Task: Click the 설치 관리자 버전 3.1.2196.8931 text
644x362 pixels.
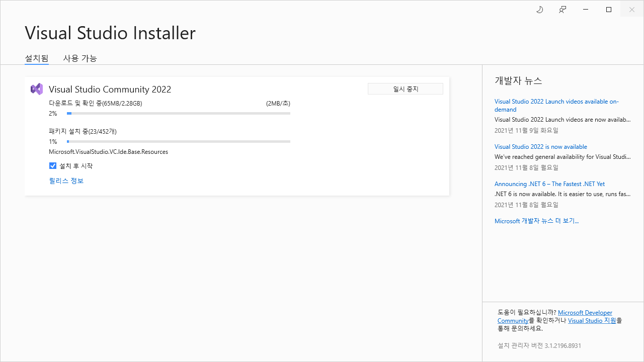Action: (539, 346)
